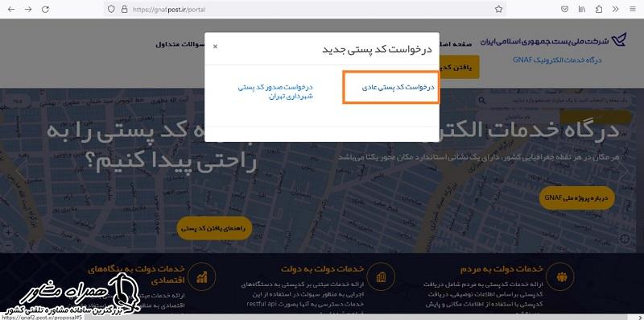Screen dimensions: 644x320
Task: Reload the page with the refresh icon
Action: [x=45, y=9]
